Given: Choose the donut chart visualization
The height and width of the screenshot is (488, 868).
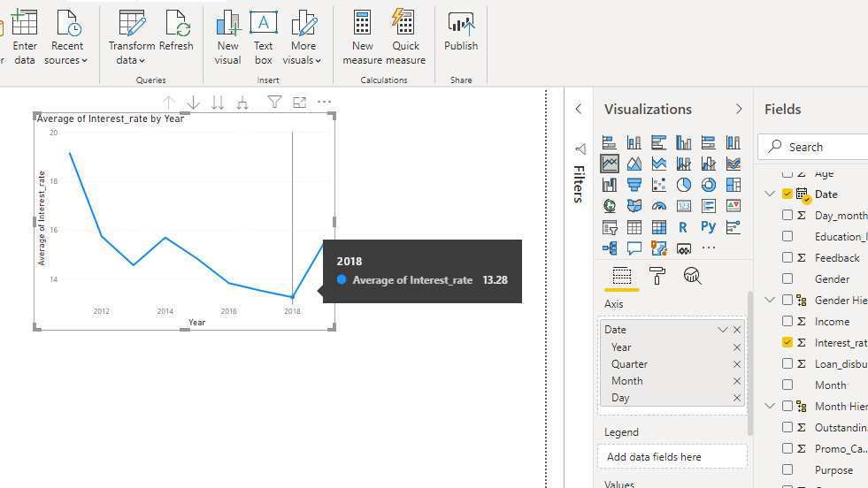Looking at the screenshot, I should click(708, 185).
